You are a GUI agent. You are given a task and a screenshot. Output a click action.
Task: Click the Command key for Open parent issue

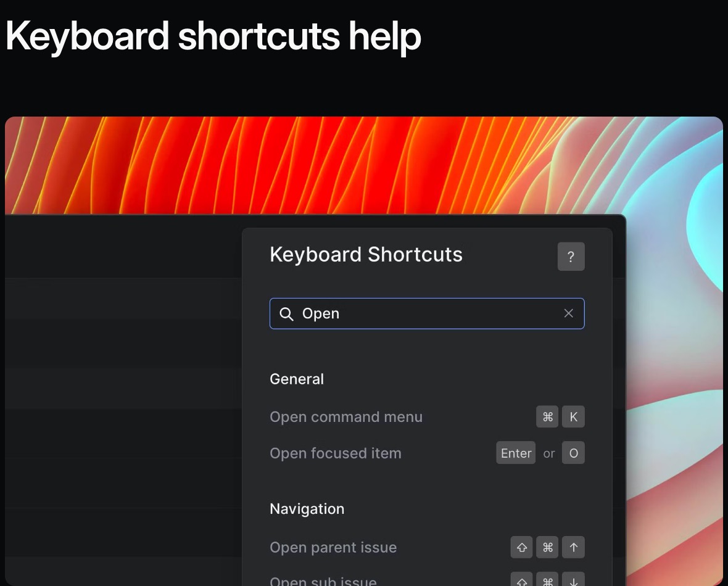click(x=547, y=547)
